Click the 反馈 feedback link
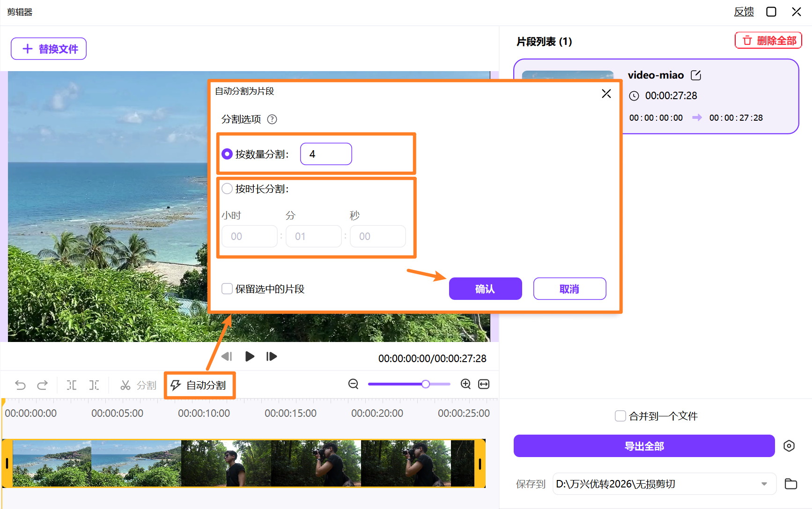This screenshot has width=812, height=509. [x=744, y=12]
